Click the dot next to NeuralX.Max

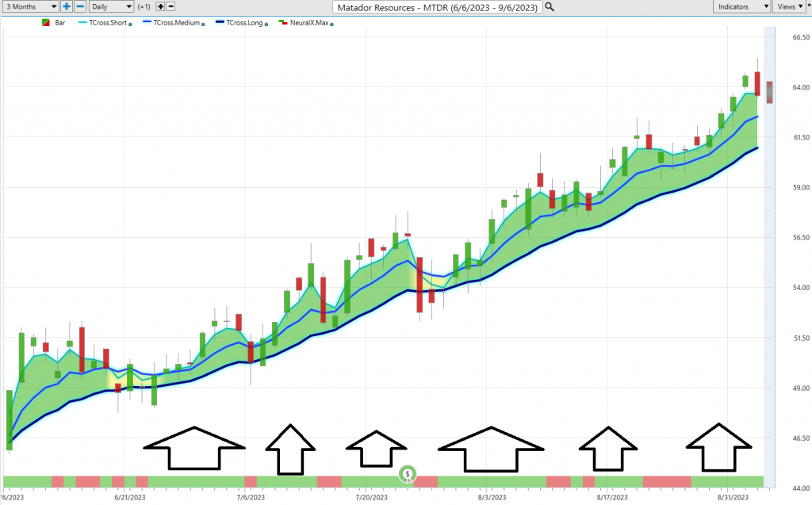point(331,25)
